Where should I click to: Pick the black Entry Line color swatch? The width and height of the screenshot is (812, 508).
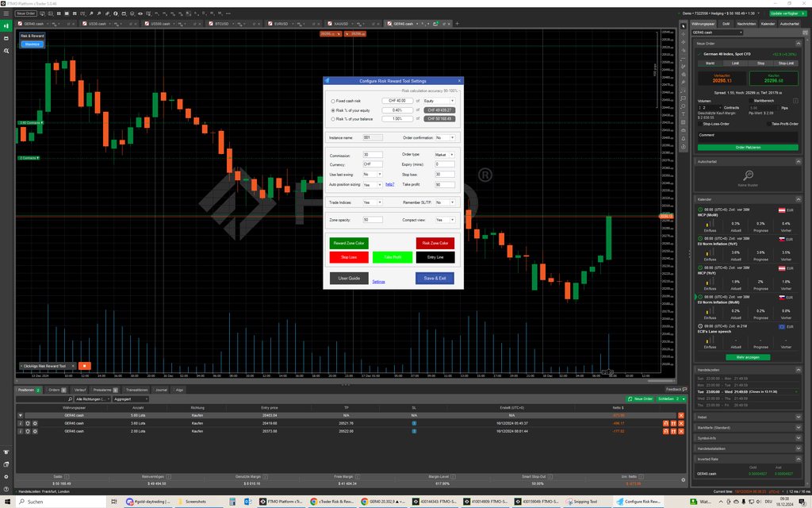click(435, 257)
